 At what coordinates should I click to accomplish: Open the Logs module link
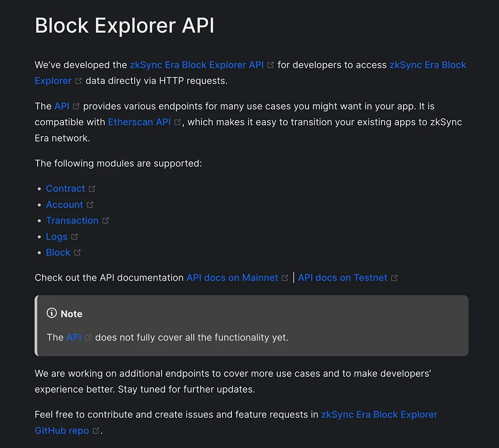[57, 237]
